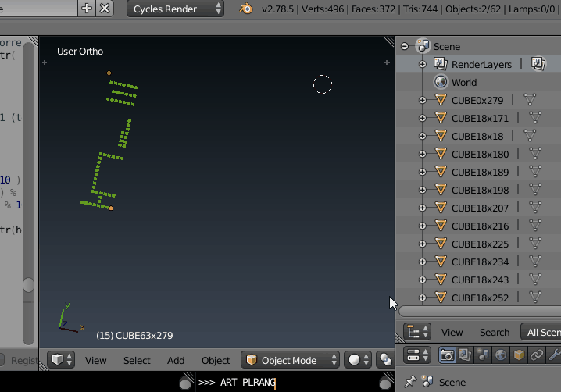Open the Select menu in 3D viewport

[x=137, y=360]
